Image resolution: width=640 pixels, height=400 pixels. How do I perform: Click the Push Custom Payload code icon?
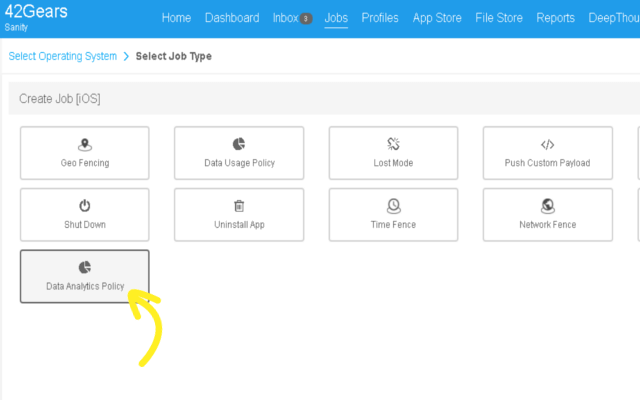(547, 144)
